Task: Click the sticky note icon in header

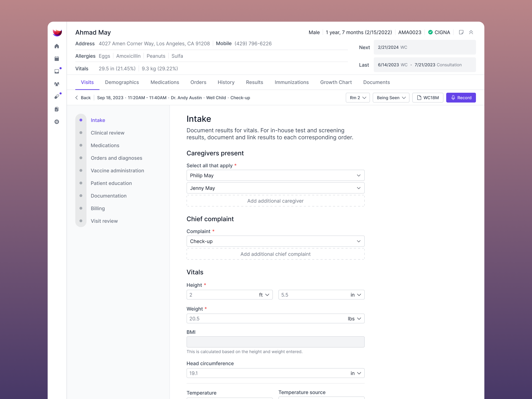Action: pyautogui.click(x=461, y=32)
